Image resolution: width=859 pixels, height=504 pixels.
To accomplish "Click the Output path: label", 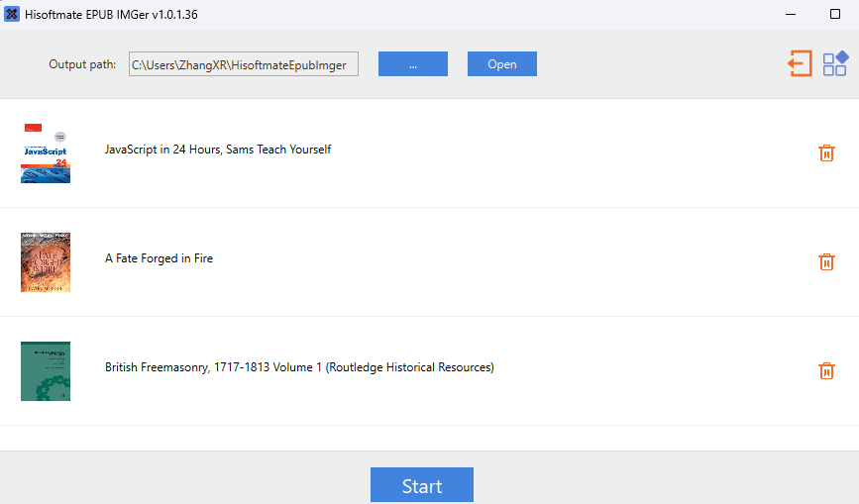I will click(82, 64).
